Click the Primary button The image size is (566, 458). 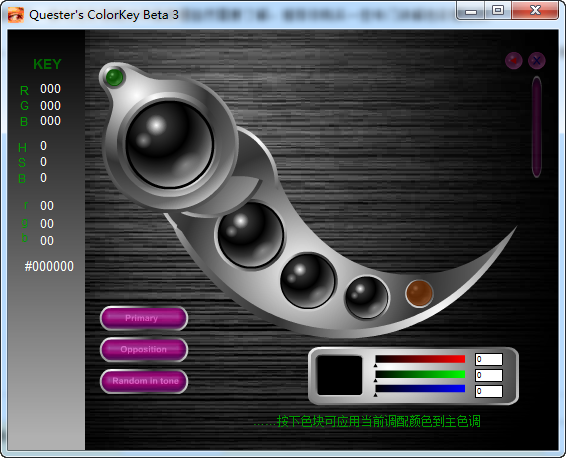[x=144, y=318]
